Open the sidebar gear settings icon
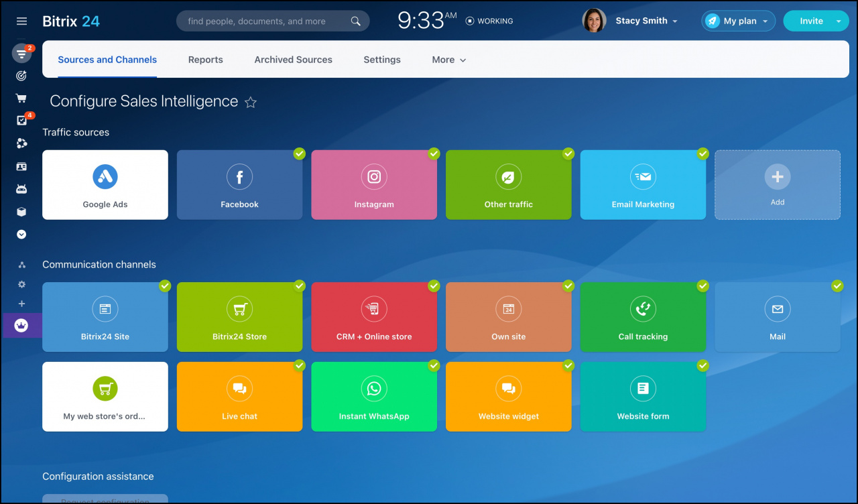This screenshot has width=858, height=504. [x=21, y=284]
